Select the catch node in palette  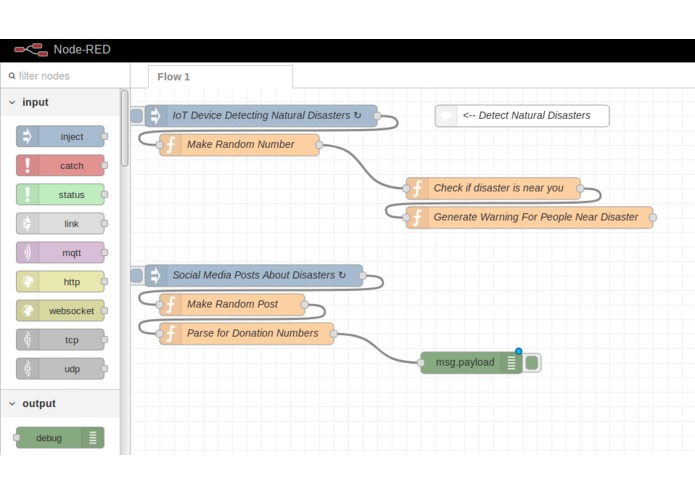coord(60,166)
